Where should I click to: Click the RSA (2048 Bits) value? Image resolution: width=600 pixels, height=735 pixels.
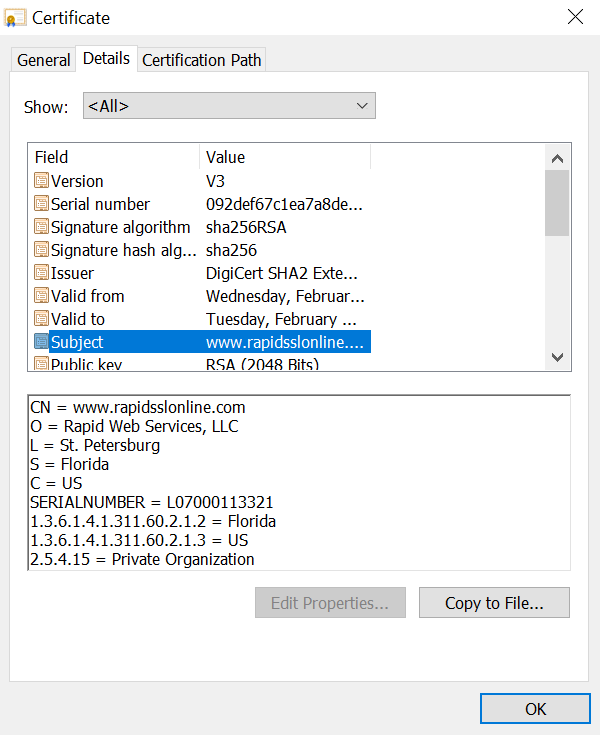262,364
